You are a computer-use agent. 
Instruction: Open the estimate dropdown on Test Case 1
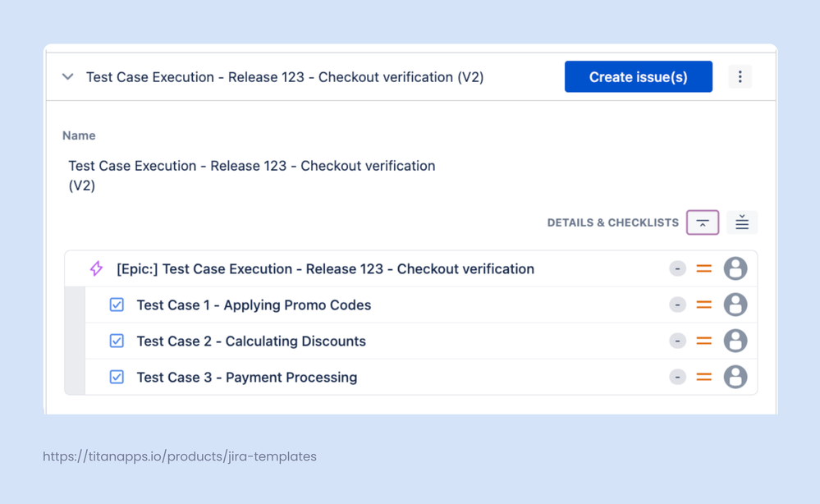pyautogui.click(x=677, y=305)
